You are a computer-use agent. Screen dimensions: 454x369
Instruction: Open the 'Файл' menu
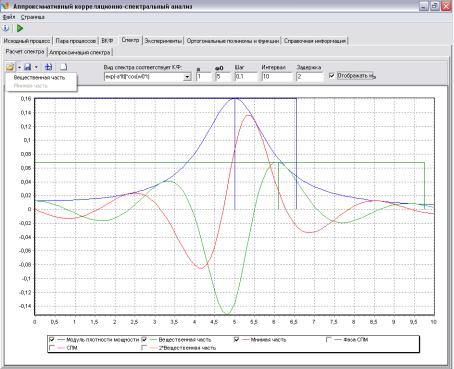tap(9, 17)
